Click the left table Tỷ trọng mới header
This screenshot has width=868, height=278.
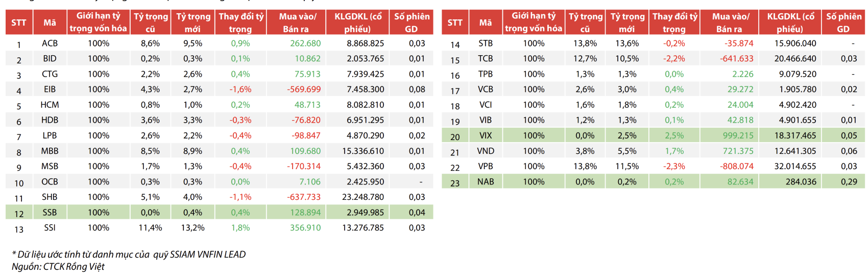click(193, 22)
